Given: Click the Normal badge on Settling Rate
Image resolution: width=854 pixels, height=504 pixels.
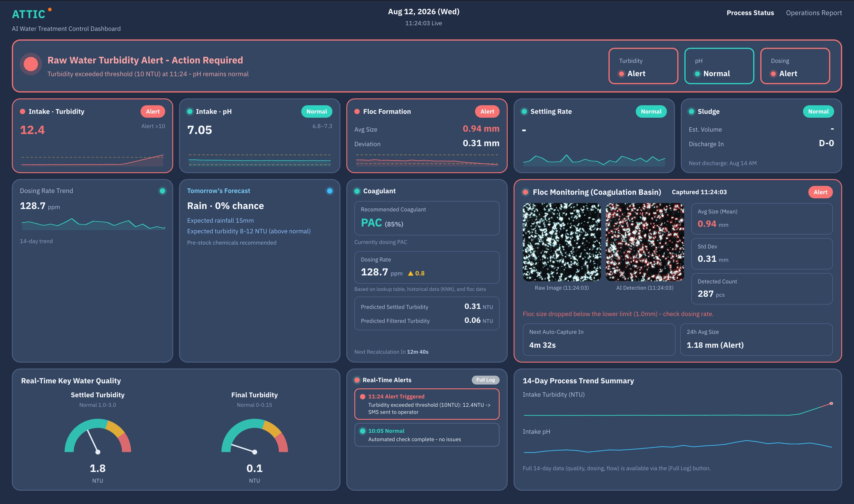Looking at the screenshot, I should [651, 111].
